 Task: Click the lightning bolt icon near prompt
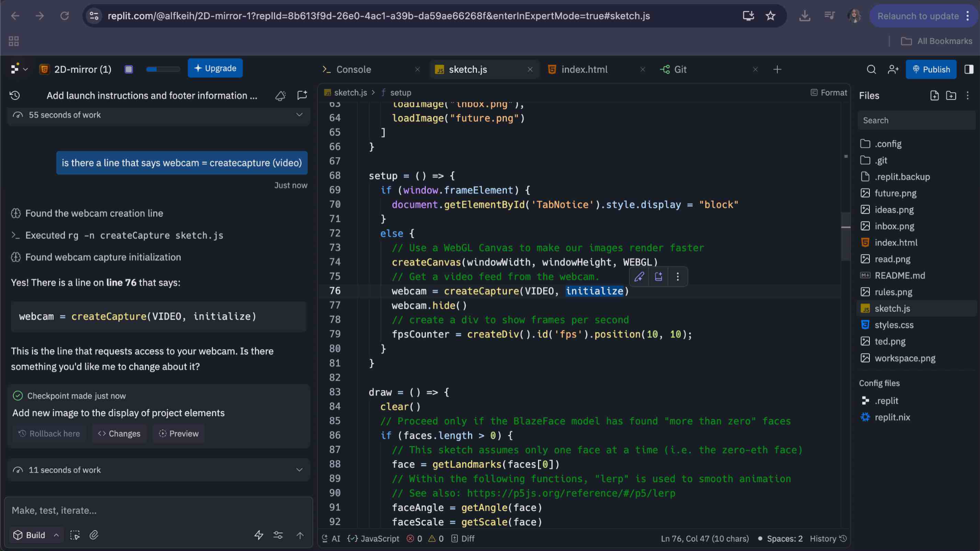(x=259, y=535)
